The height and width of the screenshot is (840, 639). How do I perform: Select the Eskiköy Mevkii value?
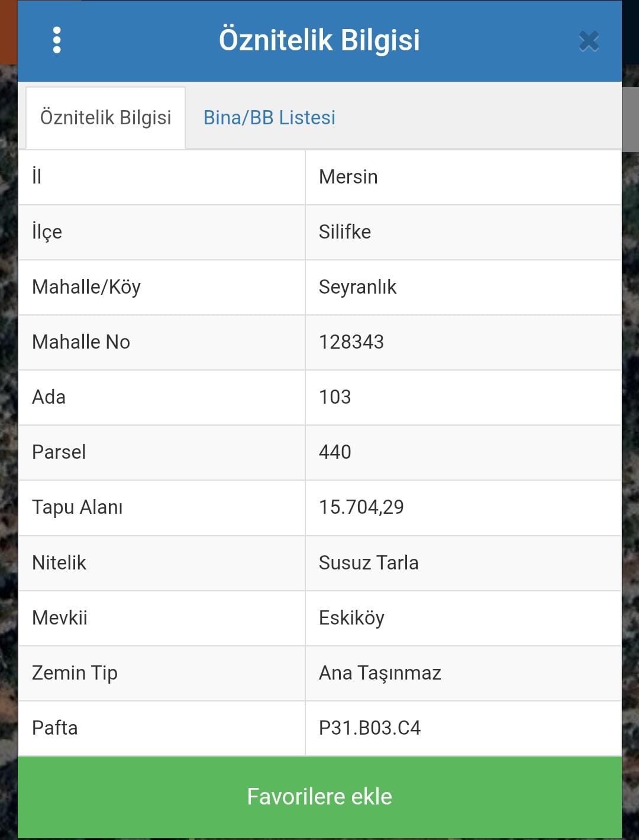point(351,618)
